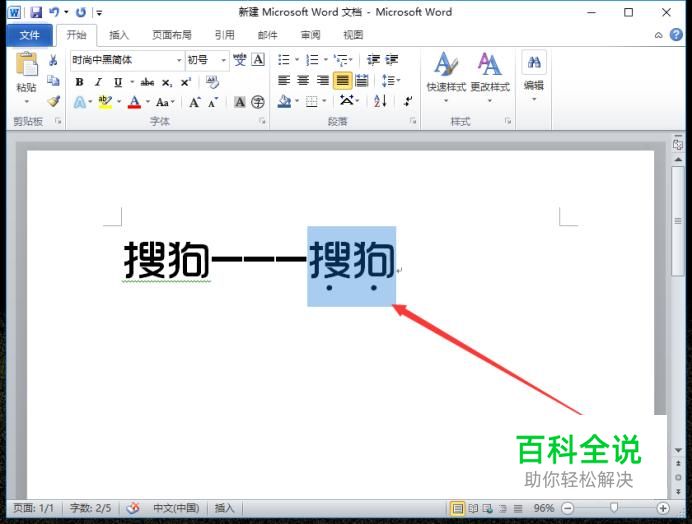Image resolution: width=692 pixels, height=524 pixels.
Task: Click the language 中文(中国) in status bar
Action: [176, 509]
